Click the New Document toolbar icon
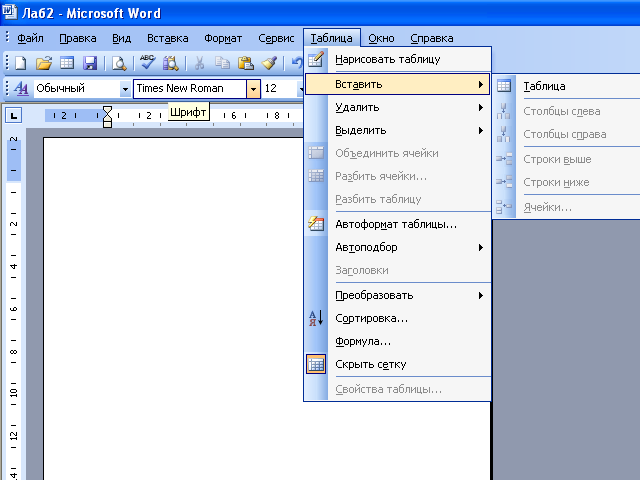640x480 pixels. tap(21, 63)
